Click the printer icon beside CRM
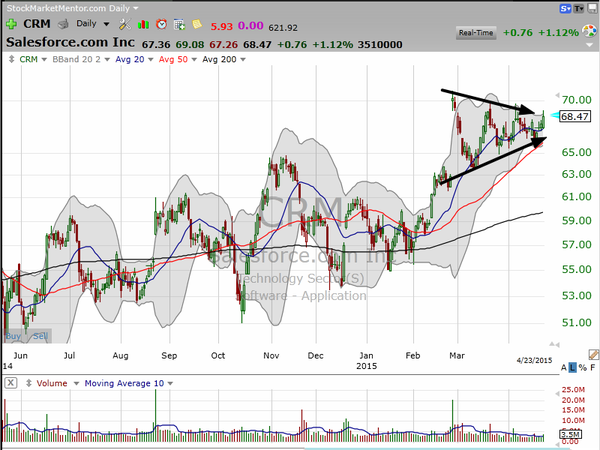The image size is (600, 450). pos(64,24)
